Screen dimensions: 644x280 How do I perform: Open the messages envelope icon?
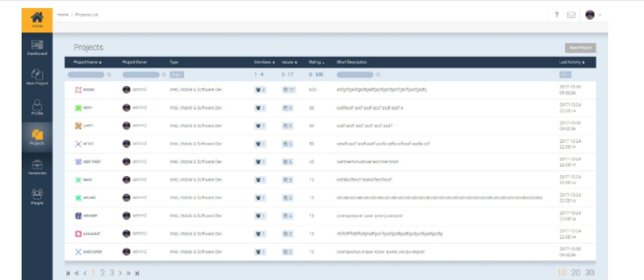pyautogui.click(x=571, y=15)
